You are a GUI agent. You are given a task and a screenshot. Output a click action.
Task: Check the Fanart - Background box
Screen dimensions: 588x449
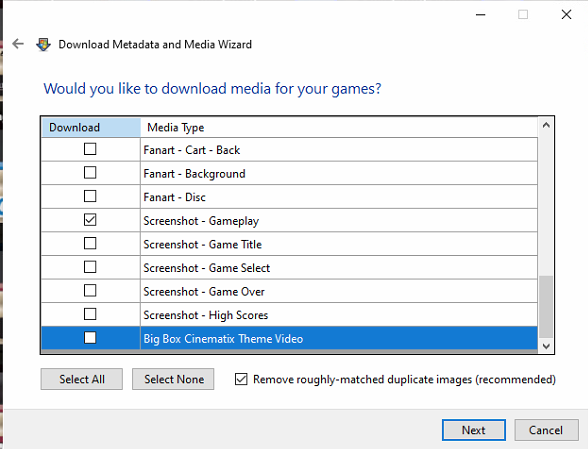[x=90, y=173]
